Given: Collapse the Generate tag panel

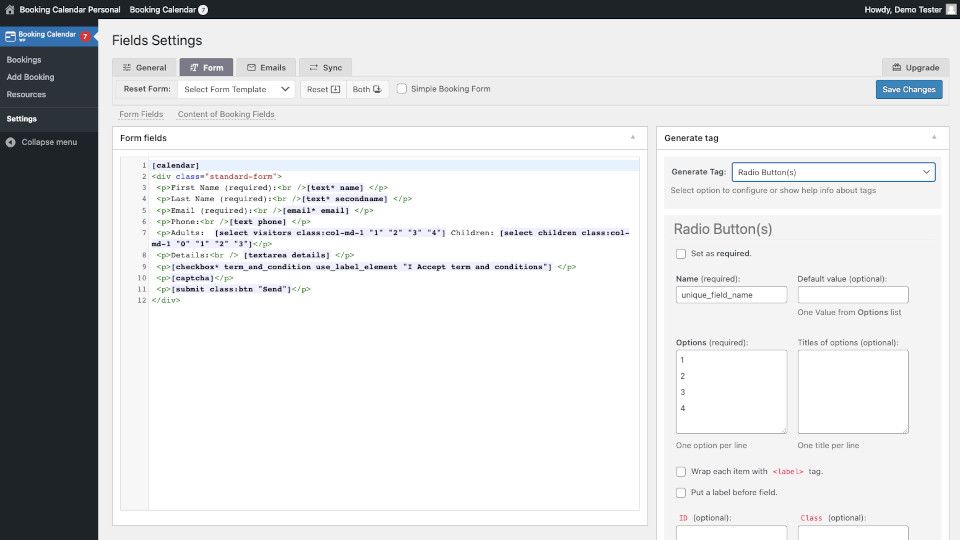Looking at the screenshot, I should [x=934, y=138].
